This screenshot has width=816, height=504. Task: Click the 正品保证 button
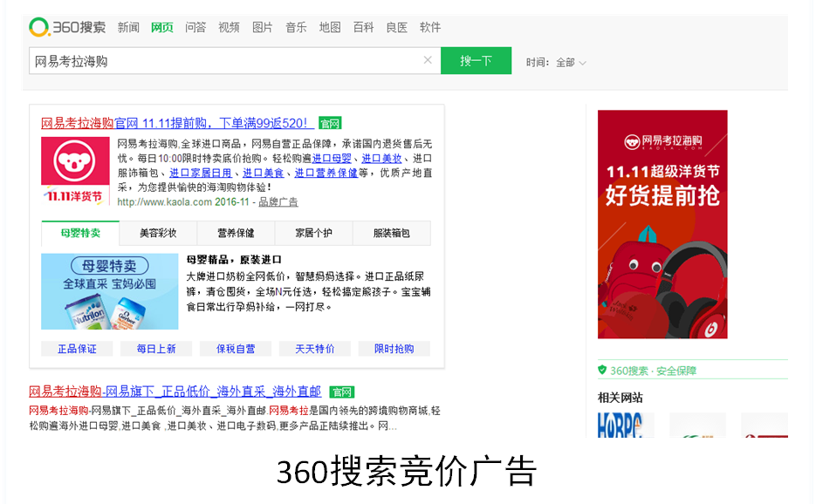(x=77, y=349)
